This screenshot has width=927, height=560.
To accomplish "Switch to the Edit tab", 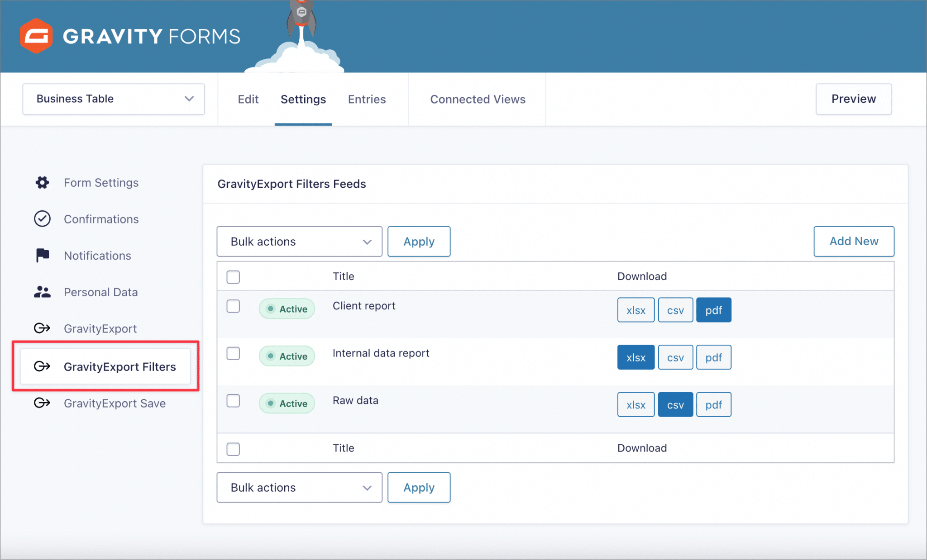I will [248, 99].
